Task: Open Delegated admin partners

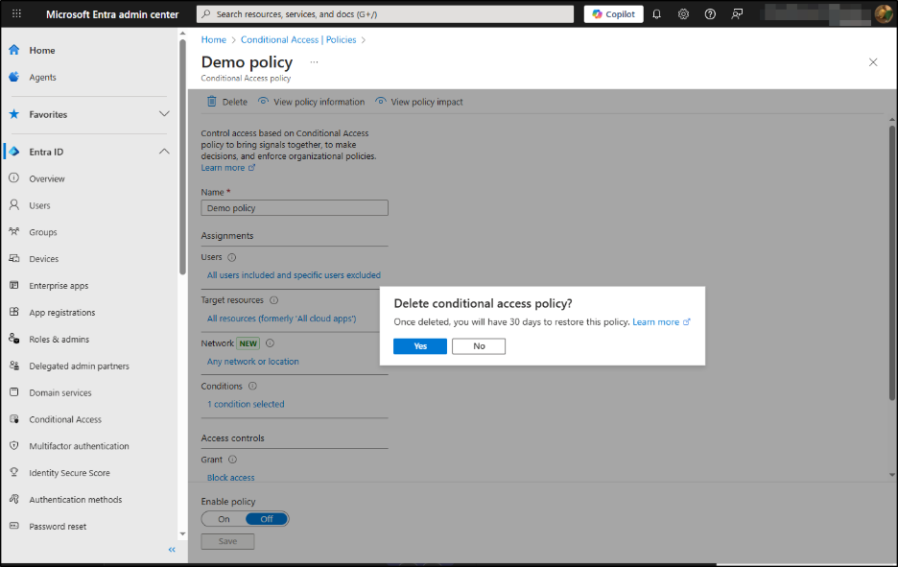Action: [79, 366]
